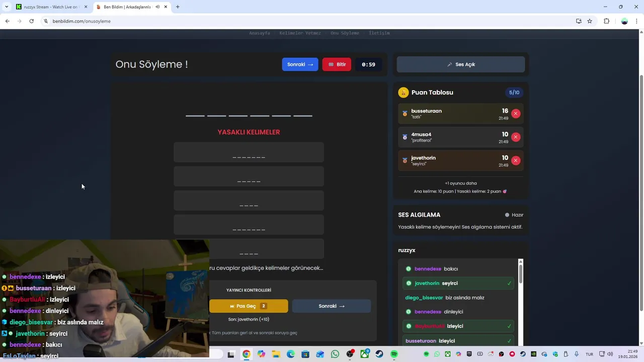644x362 pixels.
Task: Click the Hazır voice detection status
Action: 515,215
